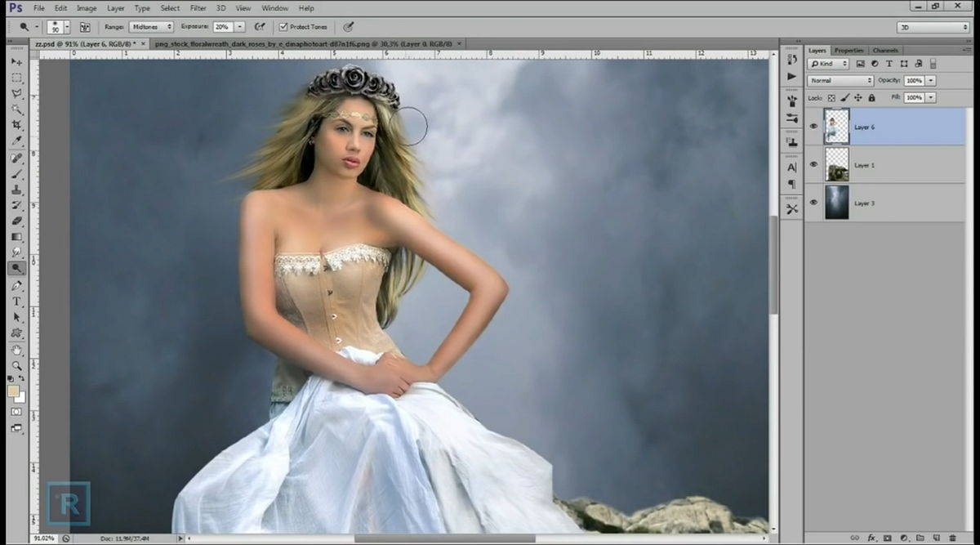Screen dimensions: 980x545
Task: Select the Eyedropper tool
Action: (16, 141)
